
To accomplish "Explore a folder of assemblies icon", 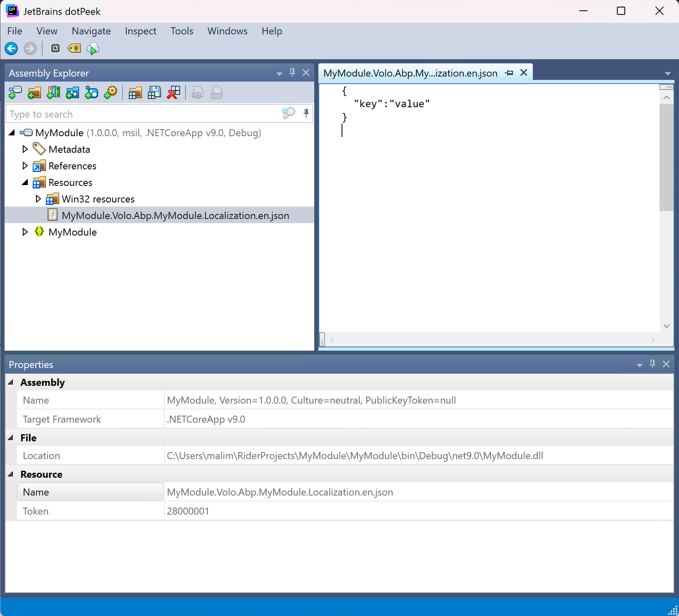I will pyautogui.click(x=34, y=92).
